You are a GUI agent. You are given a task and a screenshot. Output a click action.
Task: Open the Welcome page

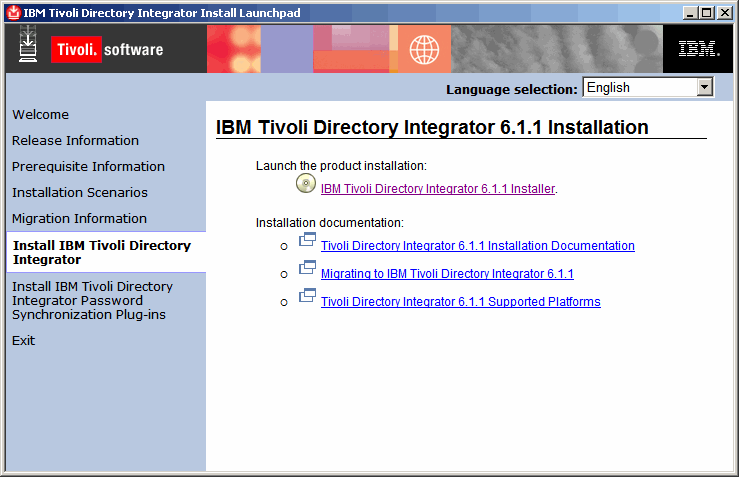pos(41,115)
